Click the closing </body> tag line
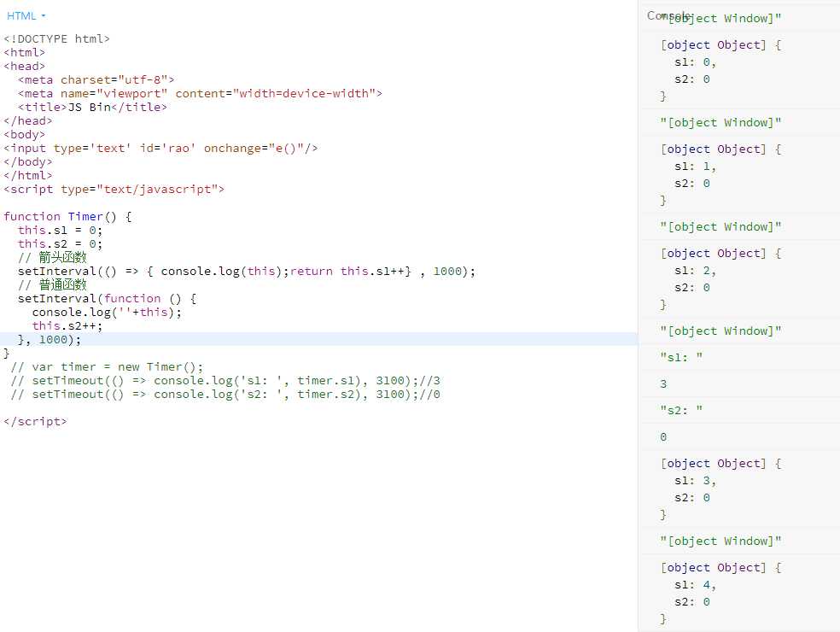Image resolution: width=840 pixels, height=632 pixels. 28,162
